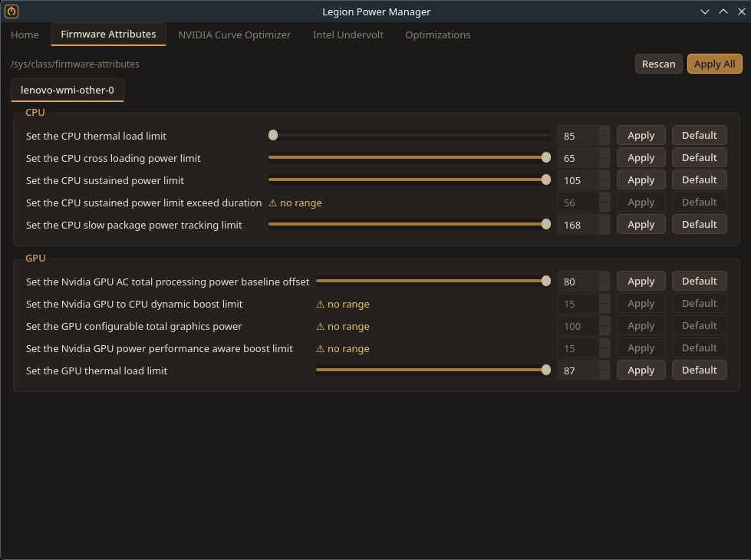Click the Nvidia GPU AC power baseline offset slider
Viewport: 751px width, 560px height.
click(433, 282)
